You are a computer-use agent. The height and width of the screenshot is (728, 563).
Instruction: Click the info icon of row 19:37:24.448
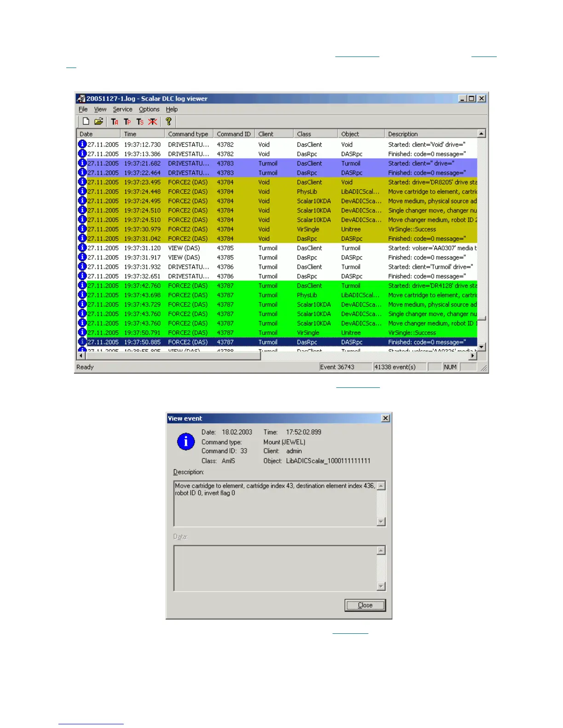click(82, 191)
